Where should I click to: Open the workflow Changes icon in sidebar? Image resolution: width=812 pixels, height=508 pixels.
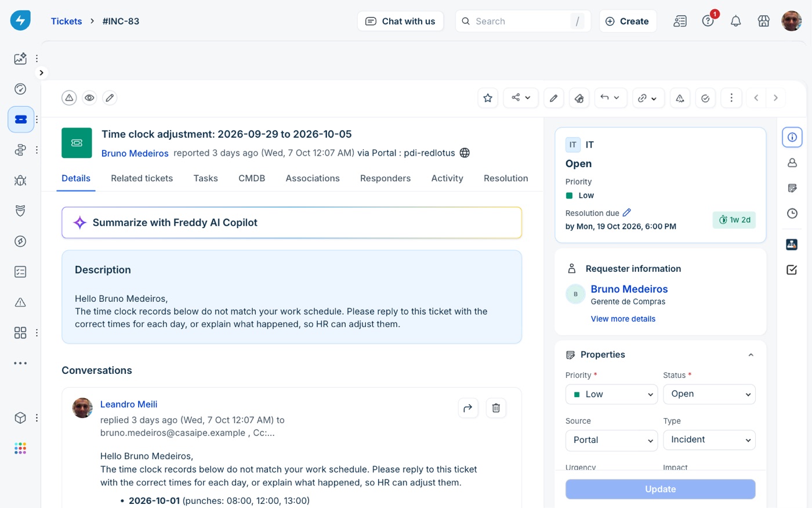20,150
